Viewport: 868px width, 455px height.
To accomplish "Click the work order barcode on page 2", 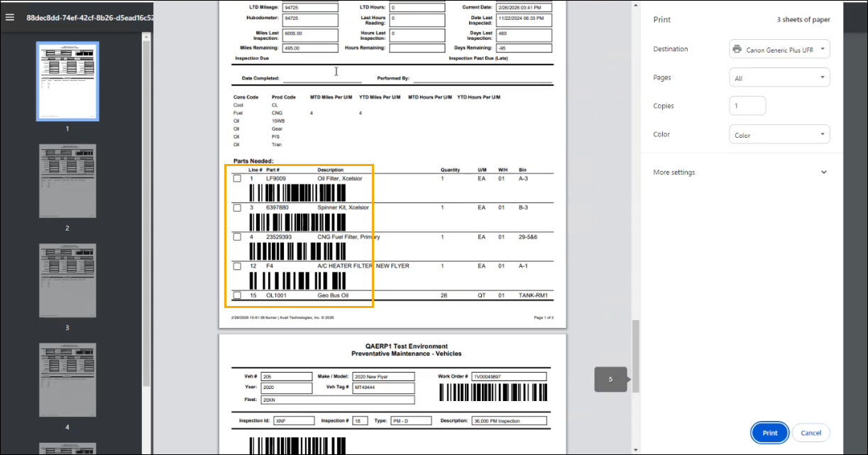I will (493, 393).
